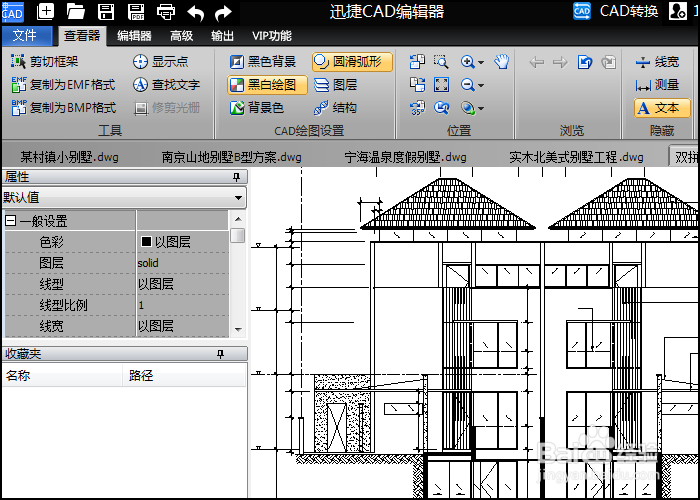Toggle 黑白绘图 mode
Image resolution: width=700 pixels, height=500 pixels.
(267, 85)
